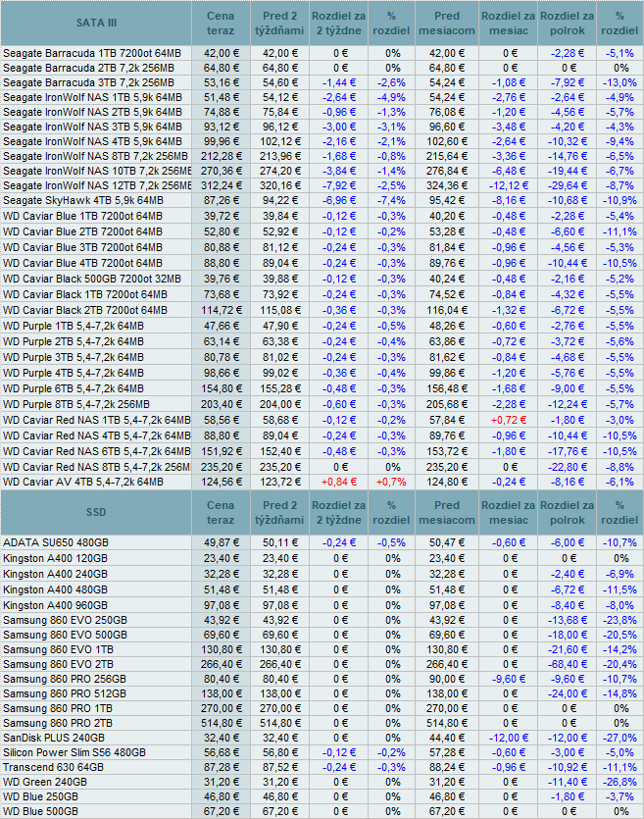Image resolution: width=644 pixels, height=819 pixels.
Task: Click WD Blue 250GB
Action: coord(41,796)
